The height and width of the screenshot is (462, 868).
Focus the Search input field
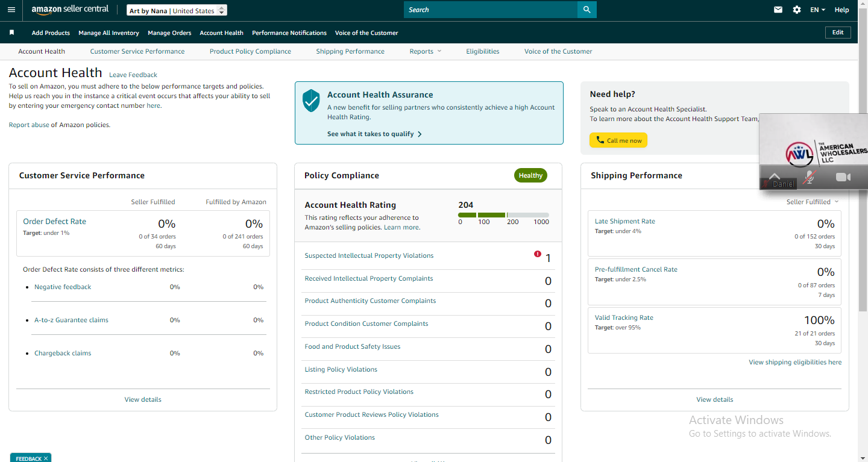click(491, 10)
